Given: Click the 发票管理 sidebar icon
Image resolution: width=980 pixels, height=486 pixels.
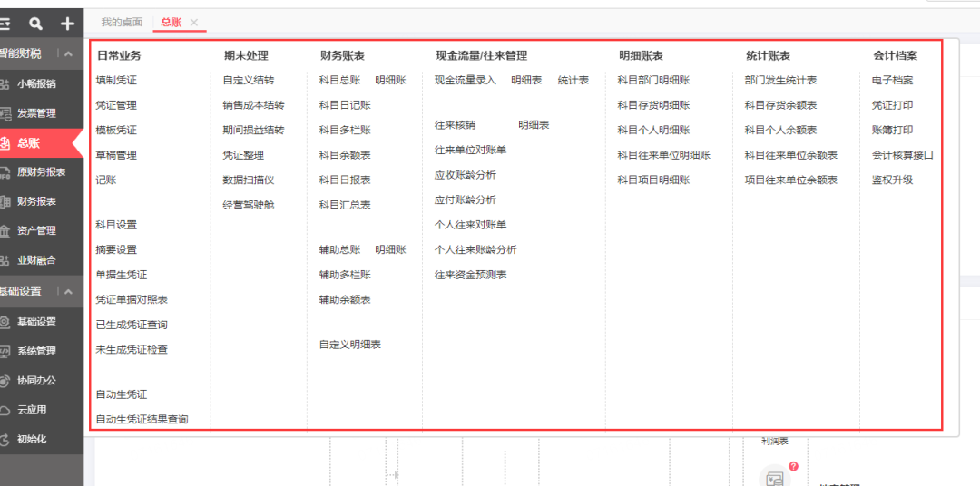Looking at the screenshot, I should [x=5, y=113].
